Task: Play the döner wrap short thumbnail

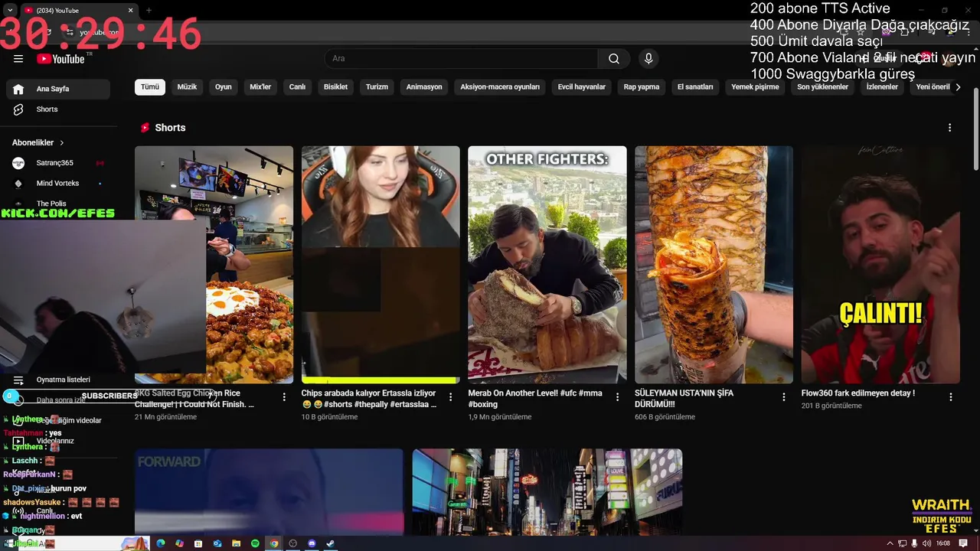Action: click(714, 265)
